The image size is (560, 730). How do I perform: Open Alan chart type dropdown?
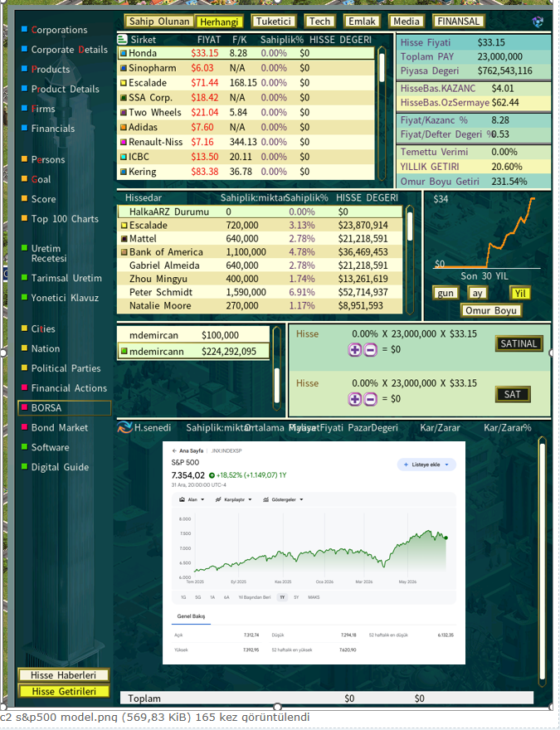192,499
